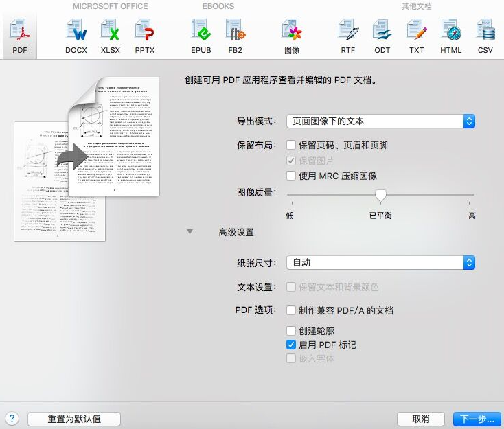
Task: Enable 使用 MRC 压缩图像 checkbox
Action: click(291, 176)
